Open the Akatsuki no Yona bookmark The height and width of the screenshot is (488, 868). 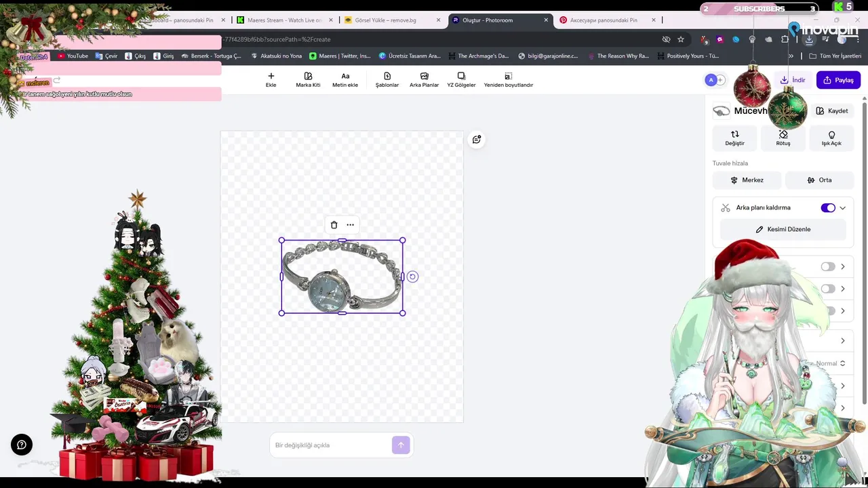(276, 56)
